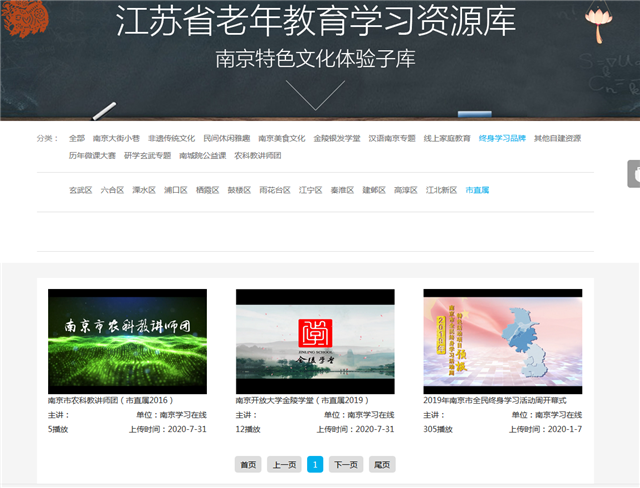Click the 下一页 next page button
This screenshot has width=640, height=488.
(x=345, y=464)
